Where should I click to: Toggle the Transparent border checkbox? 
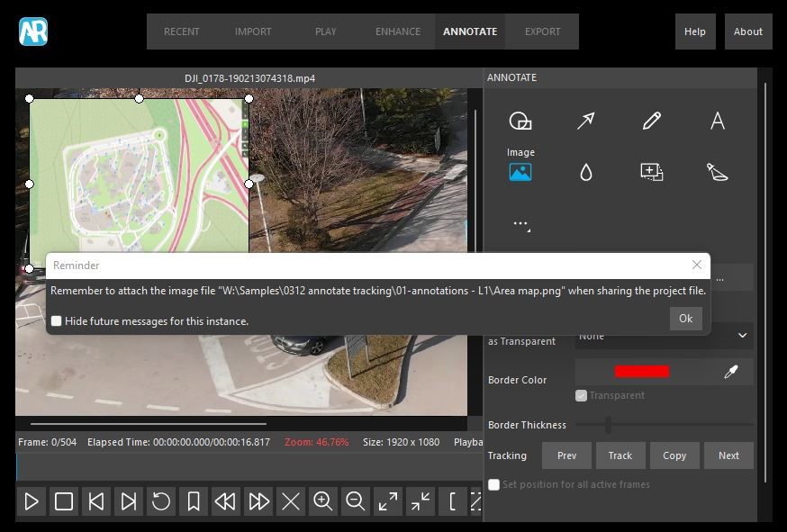[x=582, y=395]
